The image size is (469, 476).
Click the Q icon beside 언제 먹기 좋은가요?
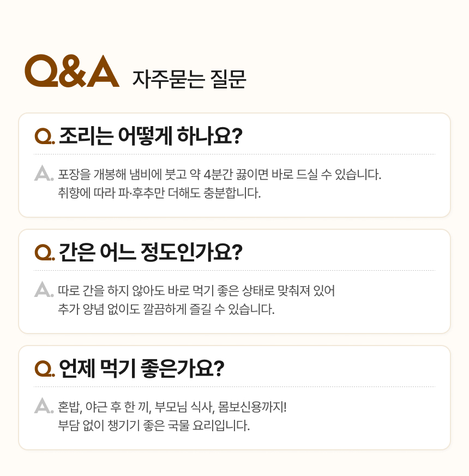pyautogui.click(x=44, y=368)
